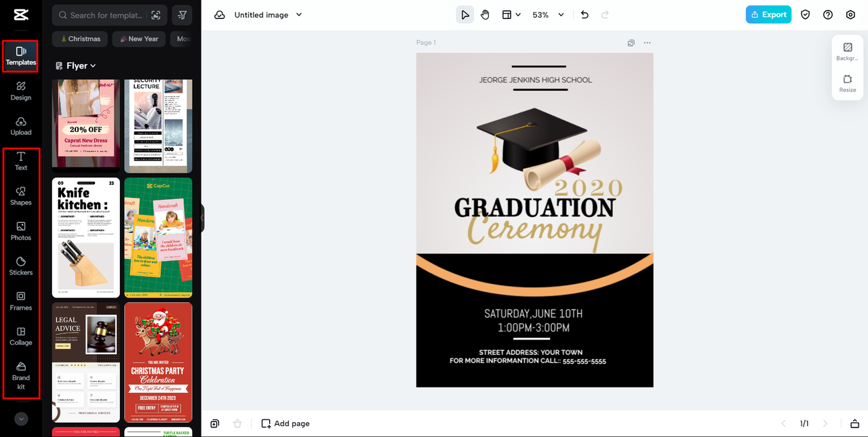
Task: Select the hand pan tool
Action: point(486,15)
